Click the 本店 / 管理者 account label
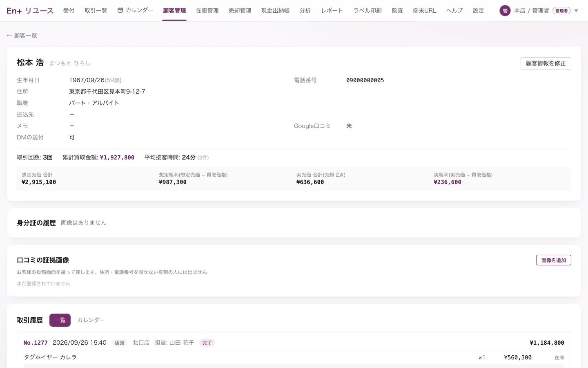 click(532, 11)
